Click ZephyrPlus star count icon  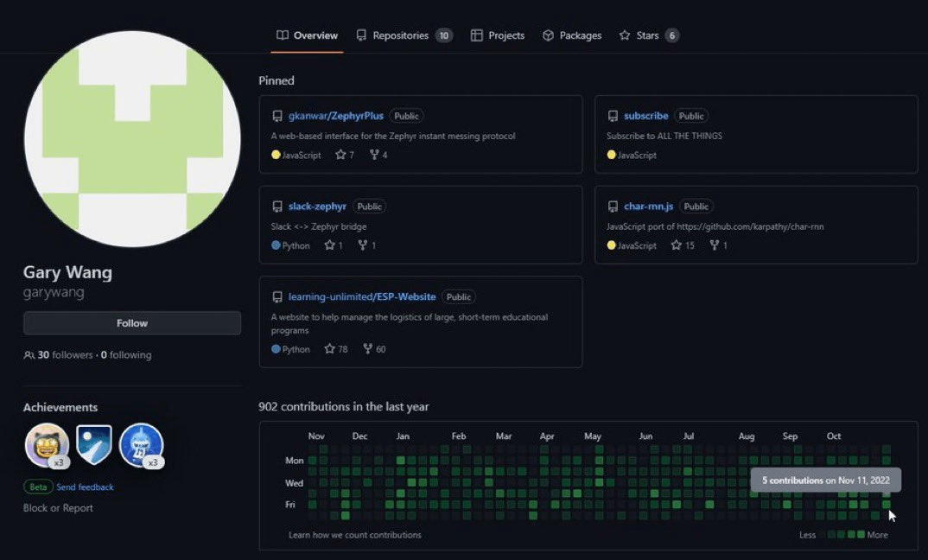coord(340,155)
